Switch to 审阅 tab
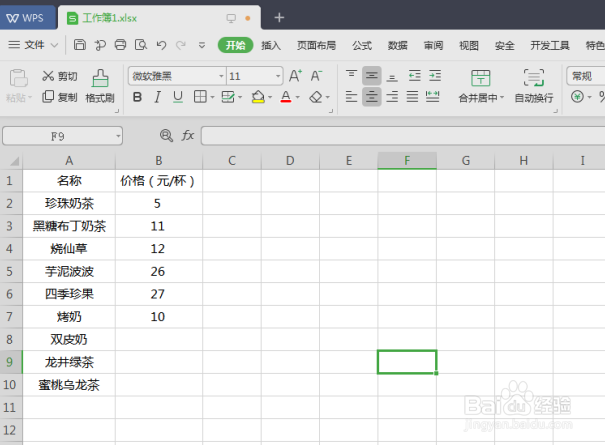 coord(433,46)
